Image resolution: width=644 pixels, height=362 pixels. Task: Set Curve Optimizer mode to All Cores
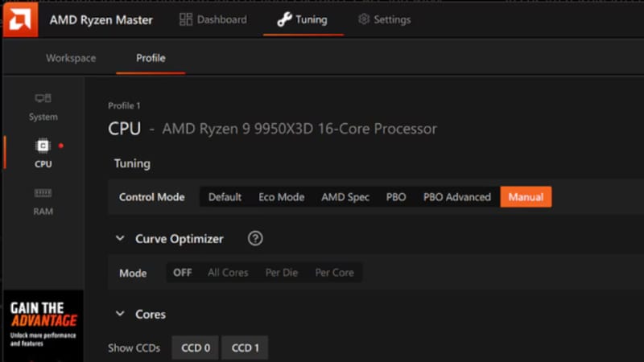[x=228, y=273]
